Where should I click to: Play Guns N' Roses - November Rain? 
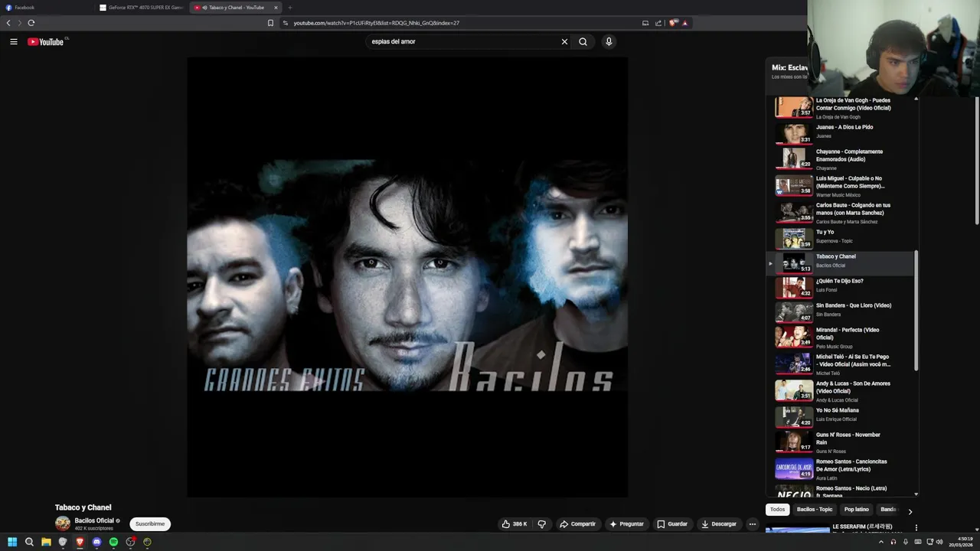click(x=841, y=442)
